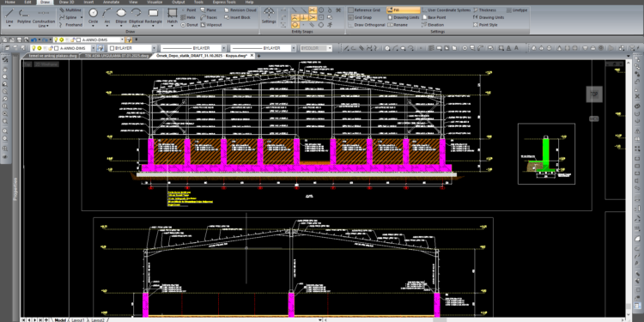Choose the Helix tool
This screenshot has height=322, width=644.
(x=188, y=17)
